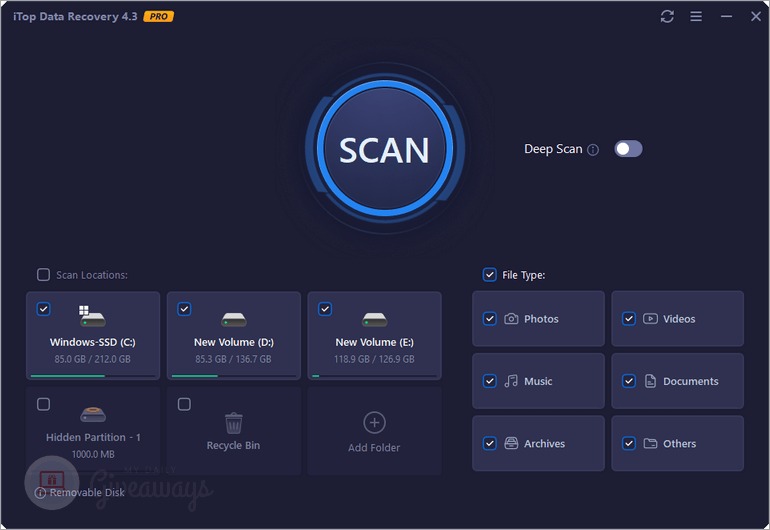
Task: Uncheck the New Volume (D:) checkbox
Action: pyautogui.click(x=184, y=309)
